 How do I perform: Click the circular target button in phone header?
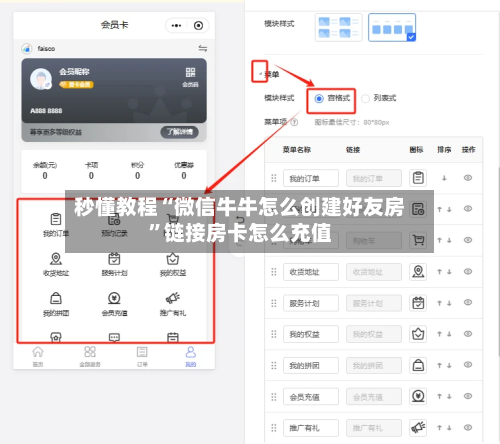(x=198, y=25)
